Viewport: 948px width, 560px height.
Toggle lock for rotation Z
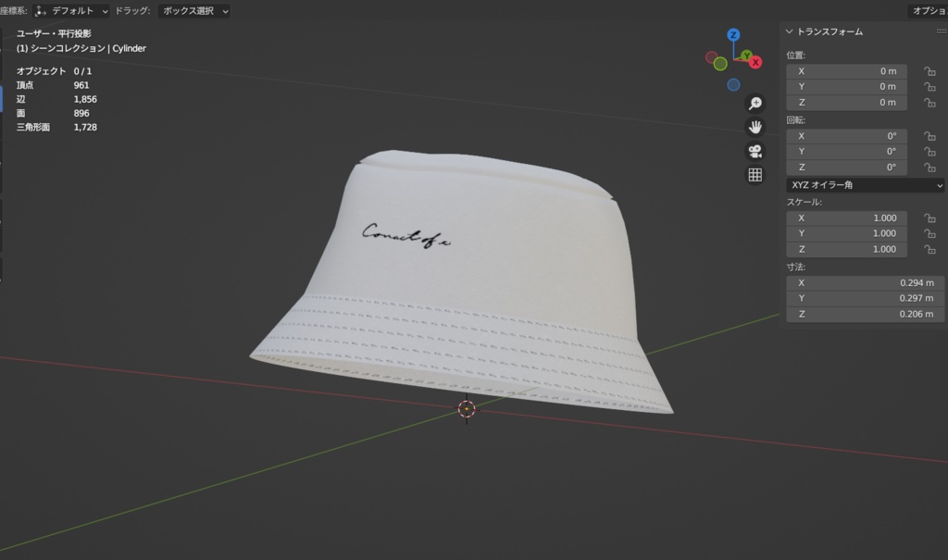click(x=929, y=168)
